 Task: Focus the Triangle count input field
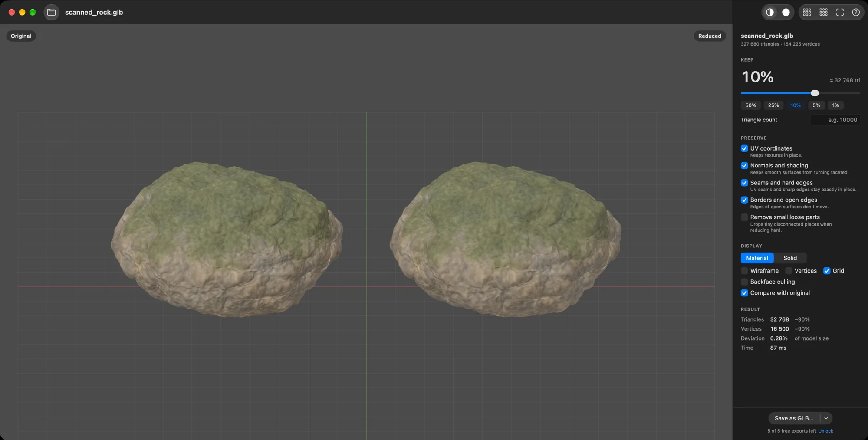[835, 120]
